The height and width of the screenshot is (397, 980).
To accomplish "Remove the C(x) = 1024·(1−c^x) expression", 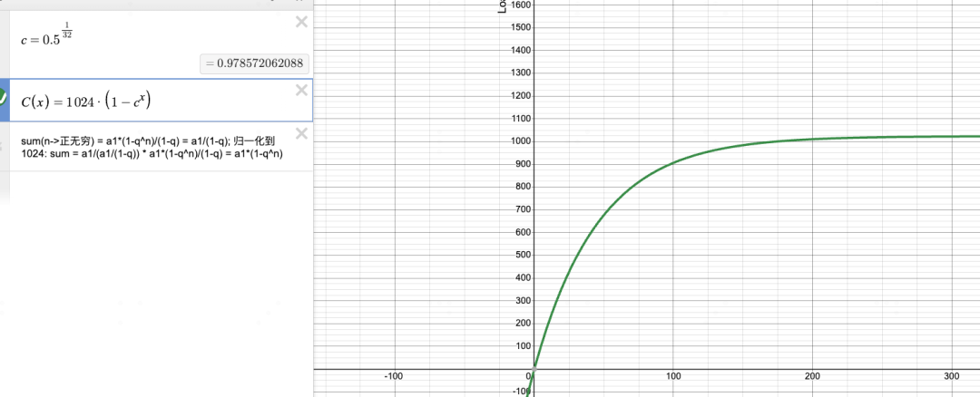I will pyautogui.click(x=301, y=92).
